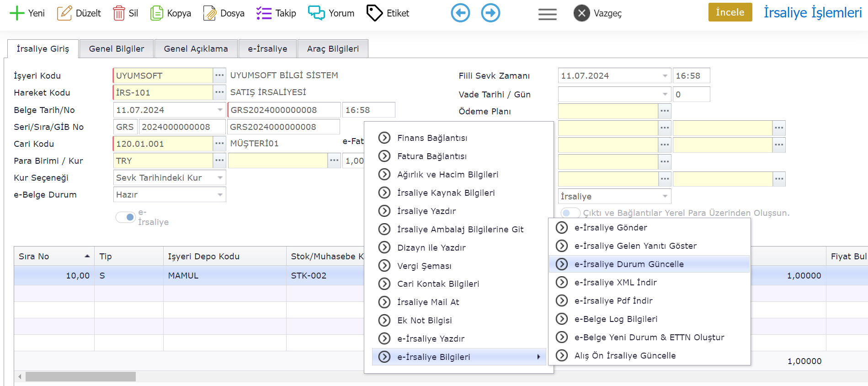Choose e-İrsaliye Yazdır menu item
Image resolution: width=868 pixels, height=386 pixels.
[x=459, y=338]
